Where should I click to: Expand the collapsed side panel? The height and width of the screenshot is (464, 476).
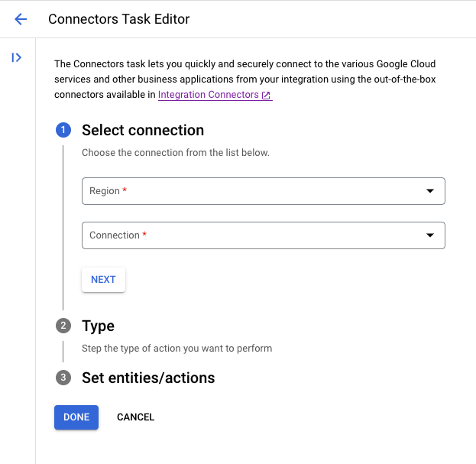pos(16,57)
